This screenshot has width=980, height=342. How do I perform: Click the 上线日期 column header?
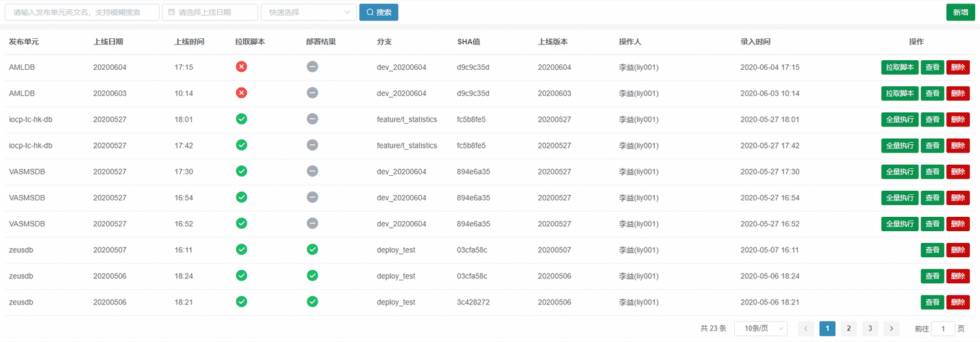(108, 42)
